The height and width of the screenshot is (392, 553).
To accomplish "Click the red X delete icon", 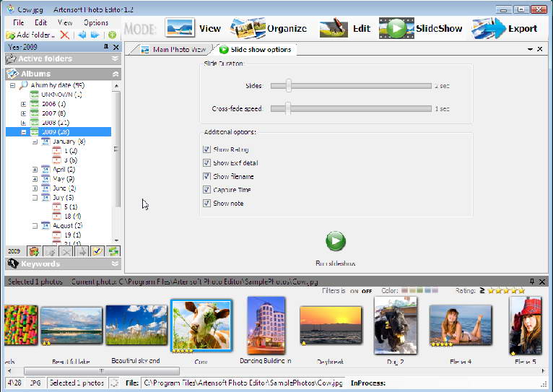I will coord(64,35).
